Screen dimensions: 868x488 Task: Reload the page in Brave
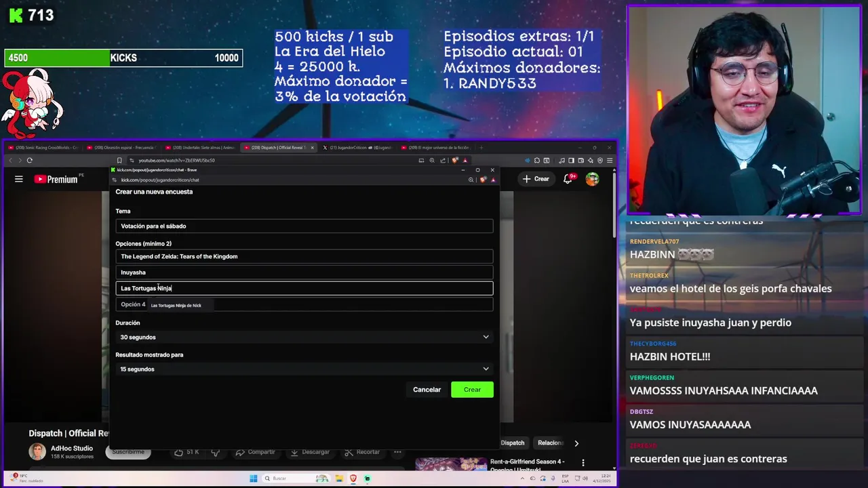(29, 161)
